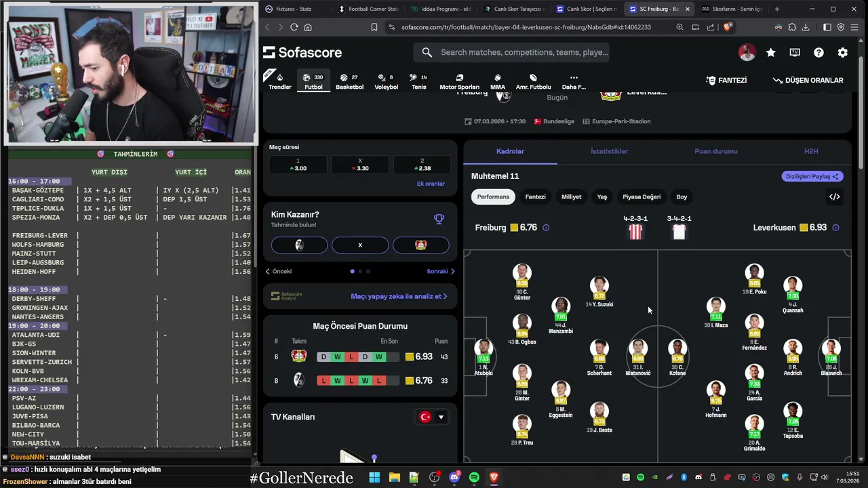The image size is (868, 488).
Task: Open Sofascore settings gear
Action: click(842, 52)
